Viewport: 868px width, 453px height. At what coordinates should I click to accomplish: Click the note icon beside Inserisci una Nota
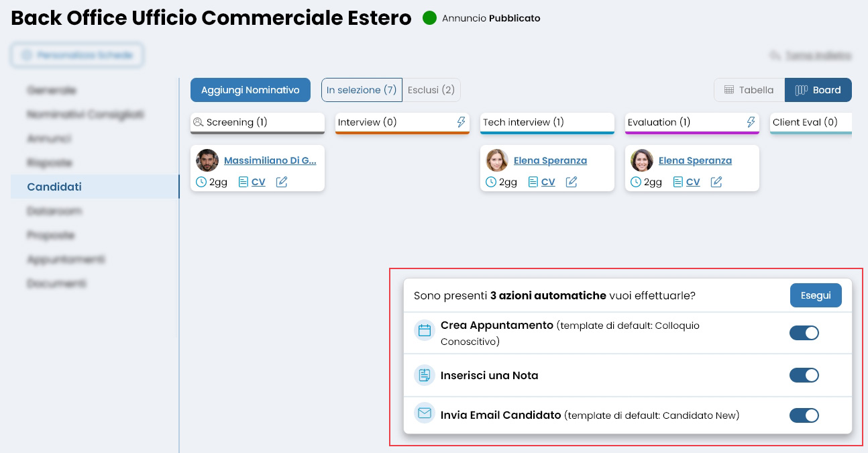click(424, 375)
